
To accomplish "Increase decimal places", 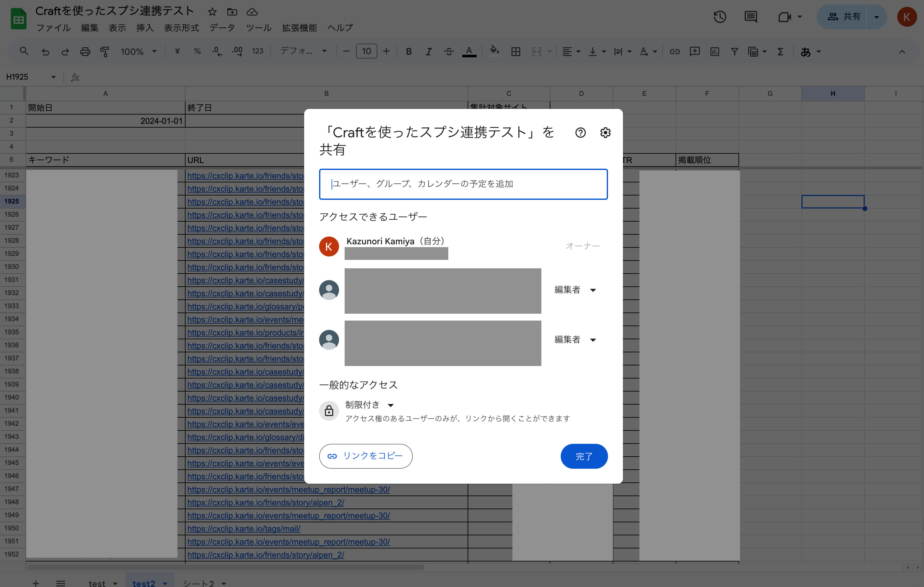I will (237, 51).
